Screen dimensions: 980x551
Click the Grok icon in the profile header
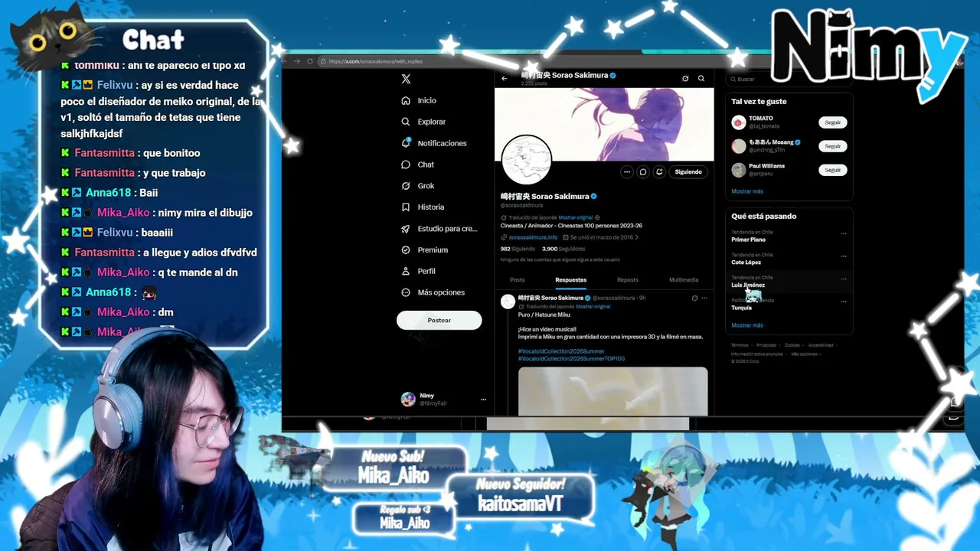[x=685, y=78]
